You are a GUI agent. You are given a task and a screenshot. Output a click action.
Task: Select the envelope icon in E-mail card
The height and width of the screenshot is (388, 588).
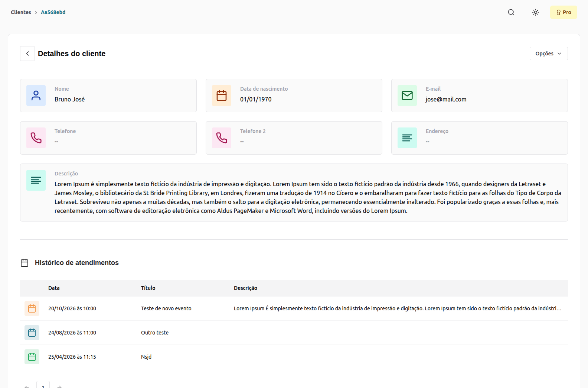[x=407, y=96]
